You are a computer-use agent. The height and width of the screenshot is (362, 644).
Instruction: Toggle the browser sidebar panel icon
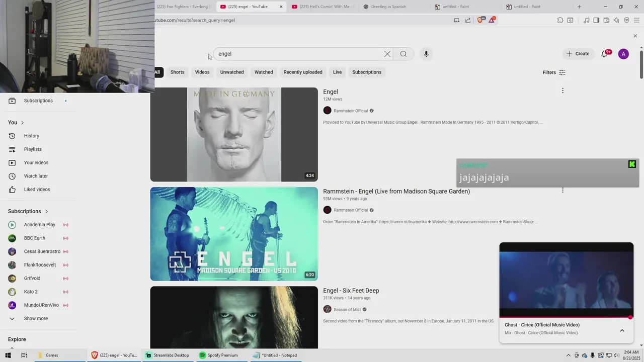pyautogui.click(x=596, y=20)
